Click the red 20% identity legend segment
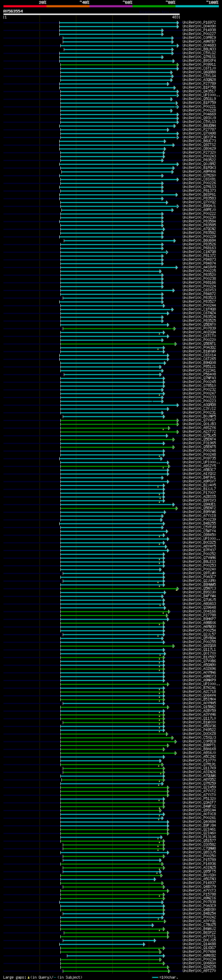 coord(25,6)
